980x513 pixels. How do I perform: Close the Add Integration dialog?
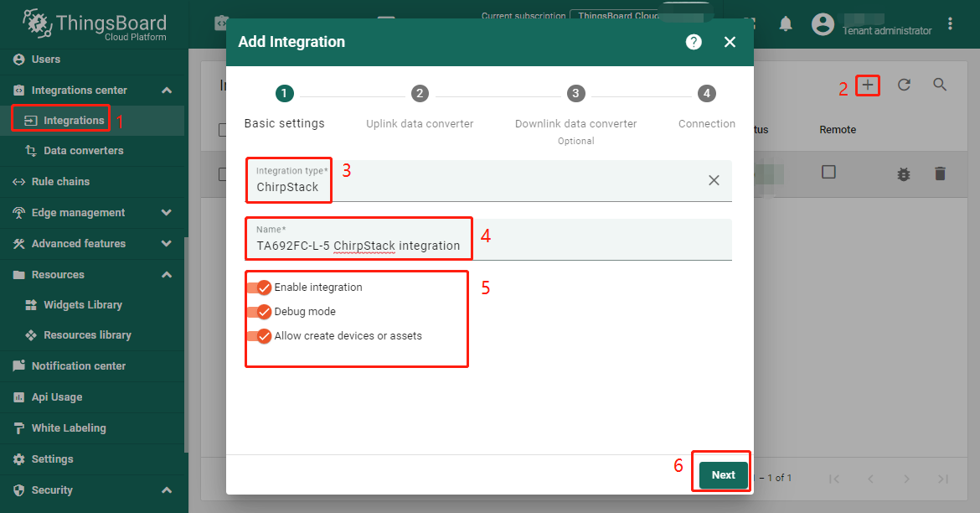click(730, 42)
